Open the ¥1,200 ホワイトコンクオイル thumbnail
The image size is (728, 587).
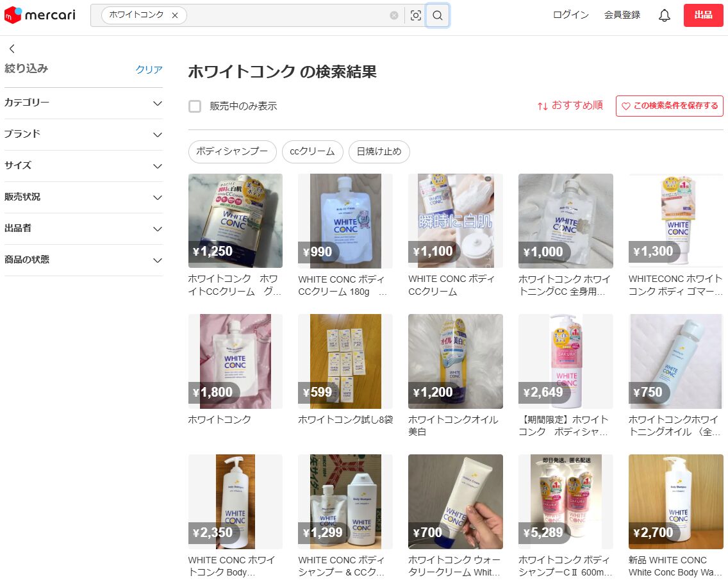coord(456,361)
